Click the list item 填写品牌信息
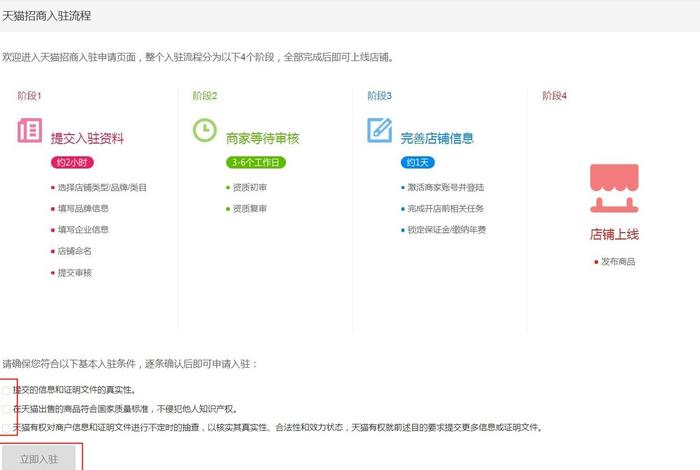This screenshot has height=470, width=700. tap(83, 208)
